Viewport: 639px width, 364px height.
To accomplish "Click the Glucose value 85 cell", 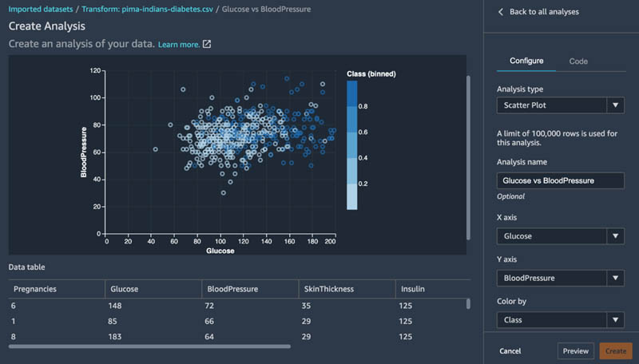I will coord(113,321).
